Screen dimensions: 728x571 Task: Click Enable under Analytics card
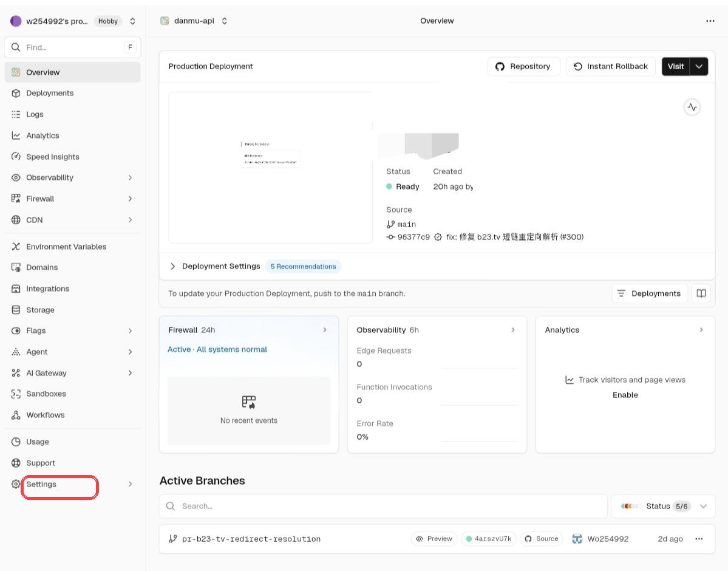point(625,394)
